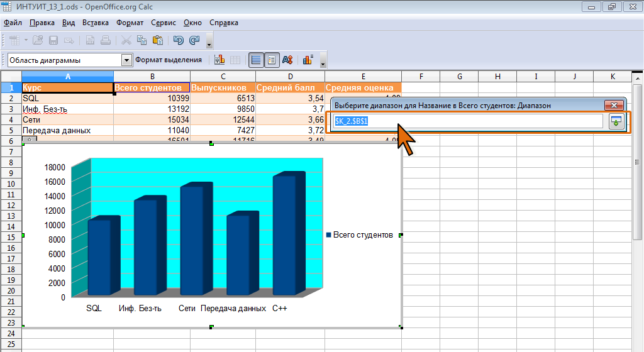Image resolution: width=644 pixels, height=352 pixels.
Task: Select row 2 header
Action: tap(11, 98)
